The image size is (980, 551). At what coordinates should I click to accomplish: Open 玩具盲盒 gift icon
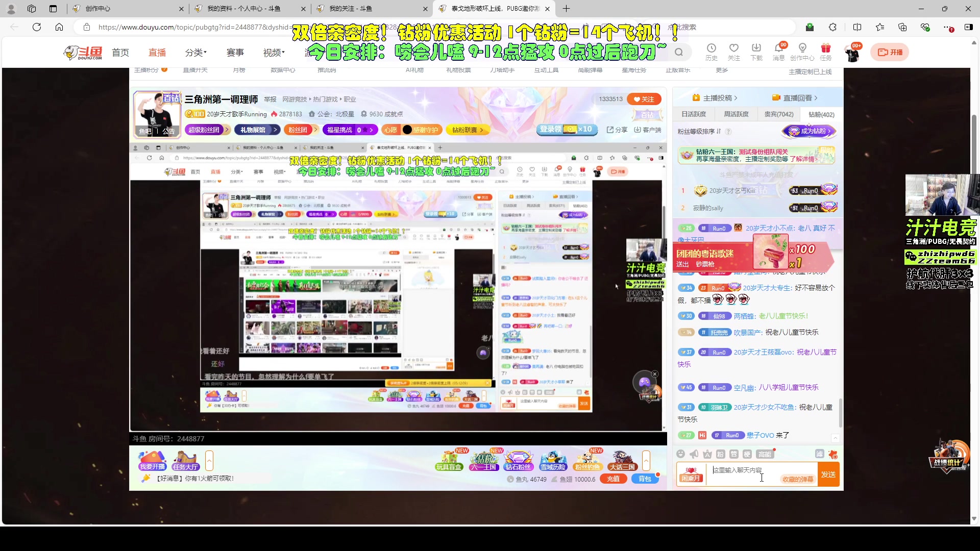pyautogui.click(x=449, y=461)
